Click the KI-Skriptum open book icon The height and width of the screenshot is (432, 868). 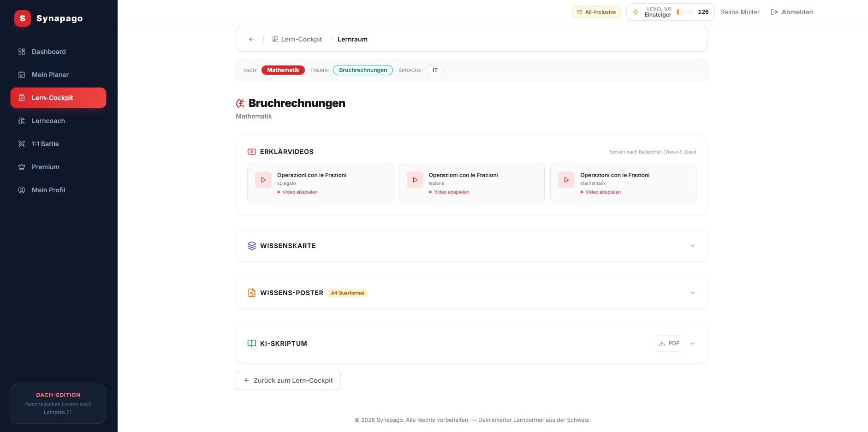point(252,343)
